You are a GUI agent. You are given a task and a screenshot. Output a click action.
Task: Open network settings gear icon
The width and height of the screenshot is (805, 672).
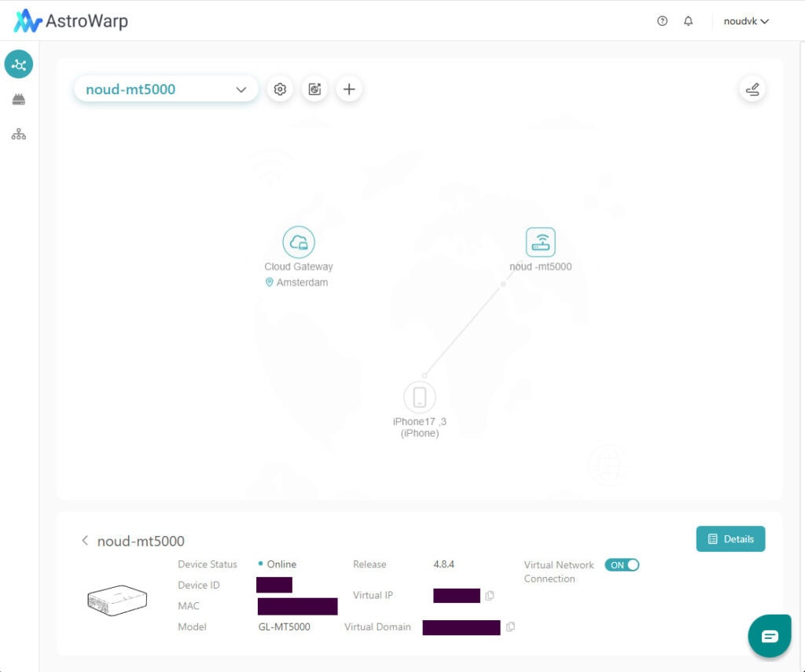coord(280,90)
